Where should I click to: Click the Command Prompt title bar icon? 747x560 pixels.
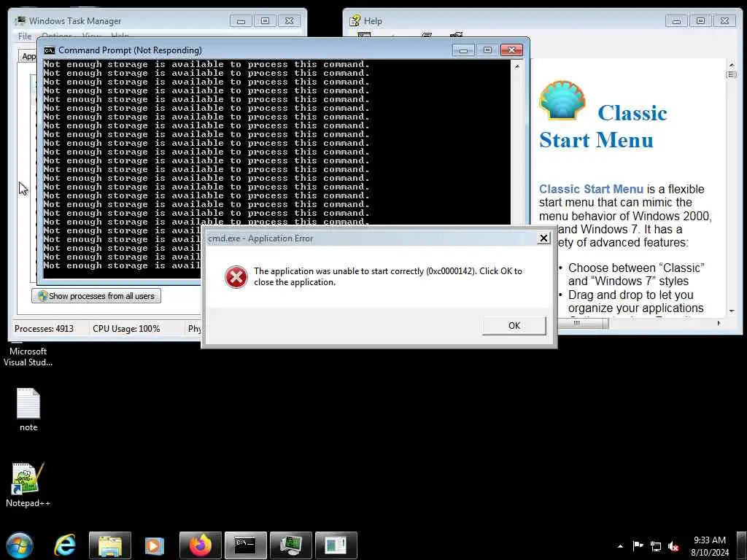coord(49,50)
